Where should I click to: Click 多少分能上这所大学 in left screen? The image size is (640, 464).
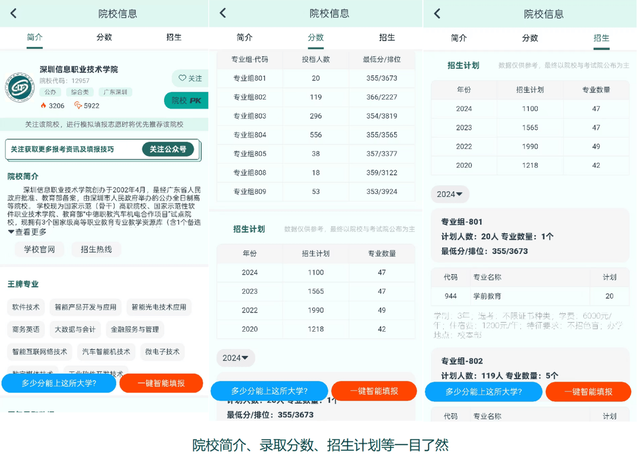pos(59,383)
